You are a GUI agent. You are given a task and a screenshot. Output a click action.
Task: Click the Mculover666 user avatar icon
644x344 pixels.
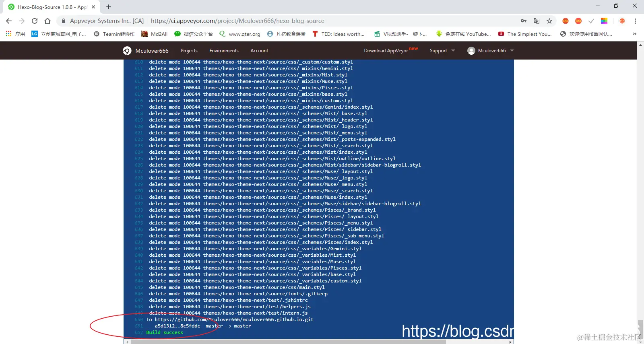(x=471, y=51)
